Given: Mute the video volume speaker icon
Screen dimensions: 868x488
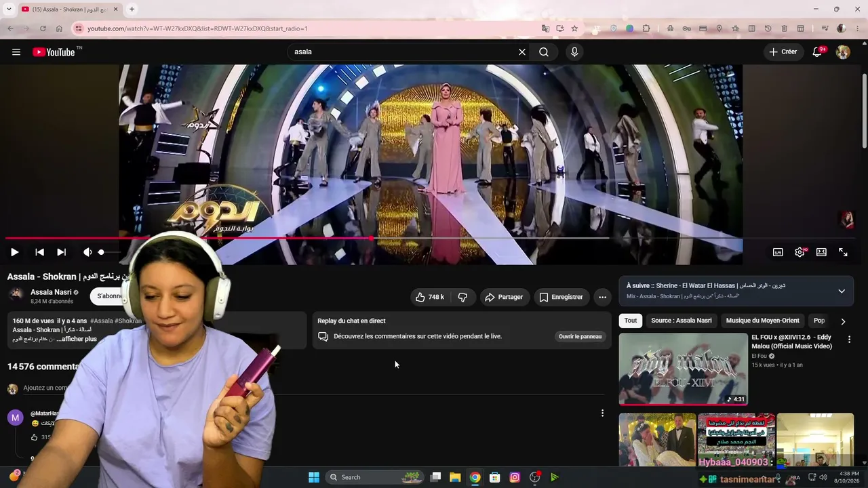Looking at the screenshot, I should (87, 252).
